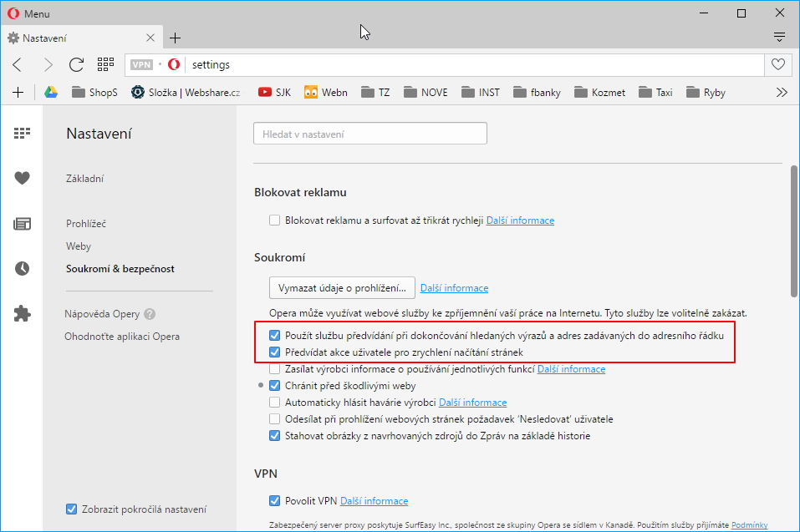Open SJK YouTube bookmark
Screen dimensions: 800x532
click(x=274, y=92)
